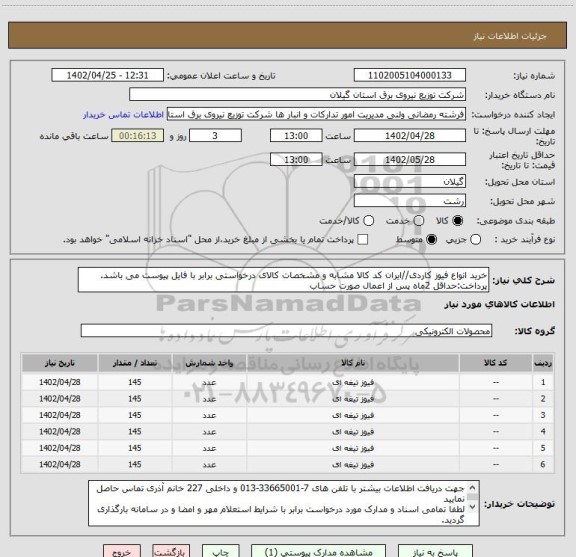
Task: Click quantity 145 in row 2
Action: coord(135,399)
